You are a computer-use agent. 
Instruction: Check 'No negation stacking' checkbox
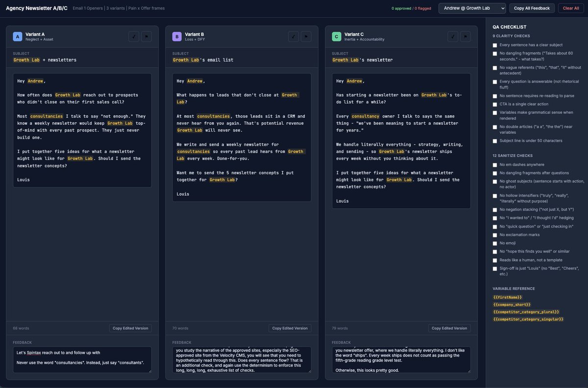click(495, 210)
